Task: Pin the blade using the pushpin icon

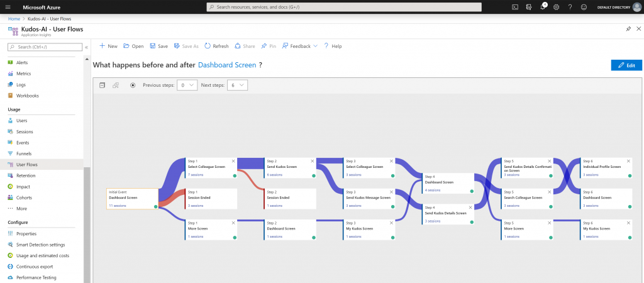Action: (x=628, y=29)
